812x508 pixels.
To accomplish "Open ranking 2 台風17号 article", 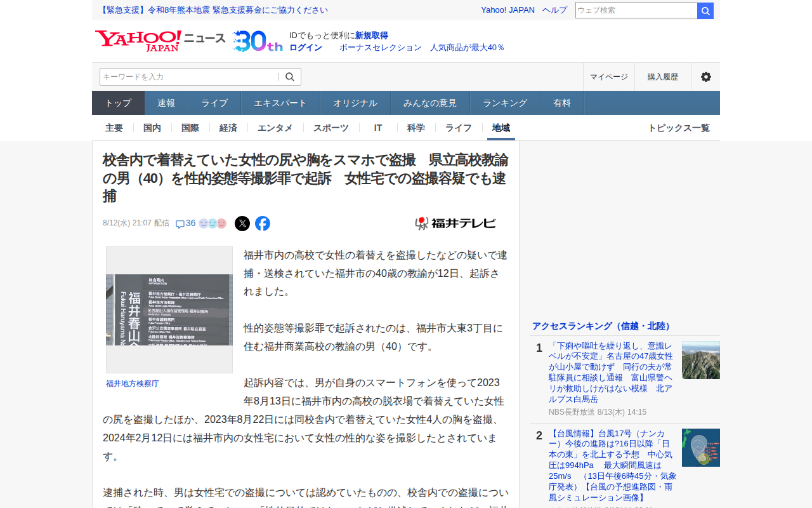I will tap(613, 465).
